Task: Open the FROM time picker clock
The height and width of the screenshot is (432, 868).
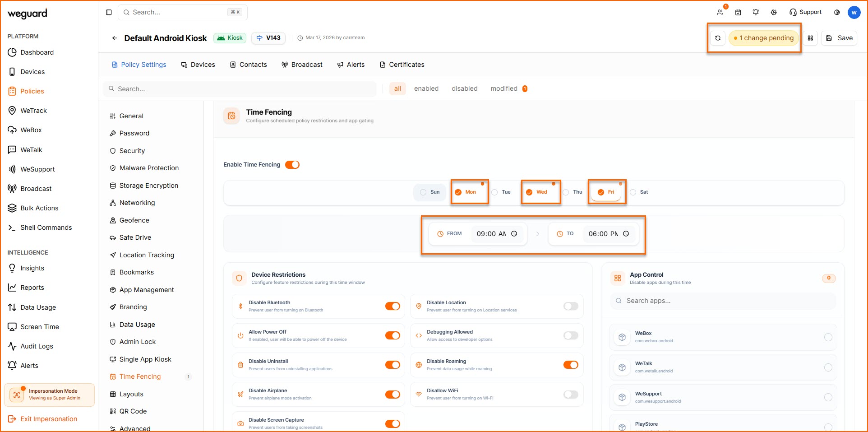Action: pos(514,234)
